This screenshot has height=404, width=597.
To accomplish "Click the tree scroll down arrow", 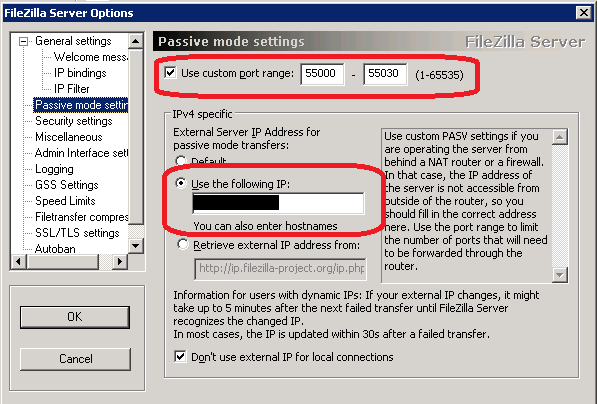I will (x=136, y=246).
